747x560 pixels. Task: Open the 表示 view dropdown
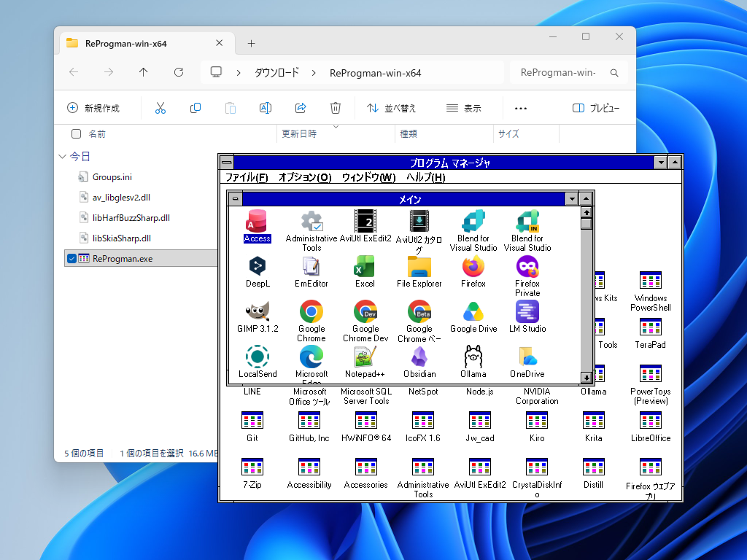click(x=463, y=108)
